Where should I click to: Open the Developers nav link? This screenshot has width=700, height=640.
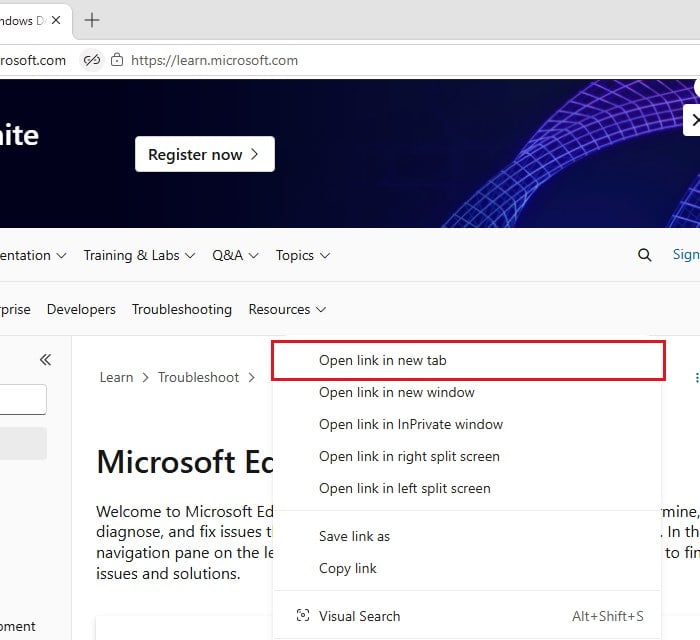(81, 309)
